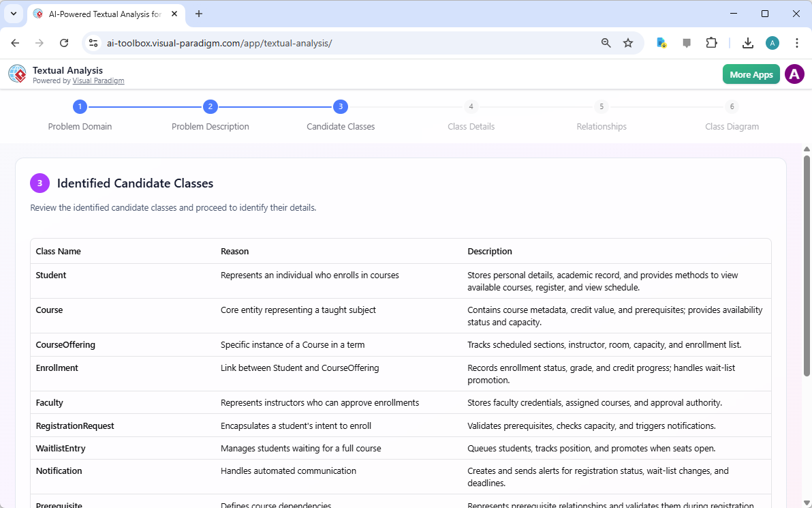Bookmark the page with the star icon

pyautogui.click(x=627, y=42)
